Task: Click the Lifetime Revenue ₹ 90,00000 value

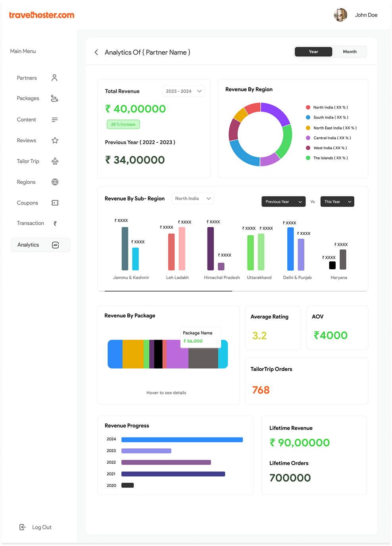Action: [x=300, y=443]
